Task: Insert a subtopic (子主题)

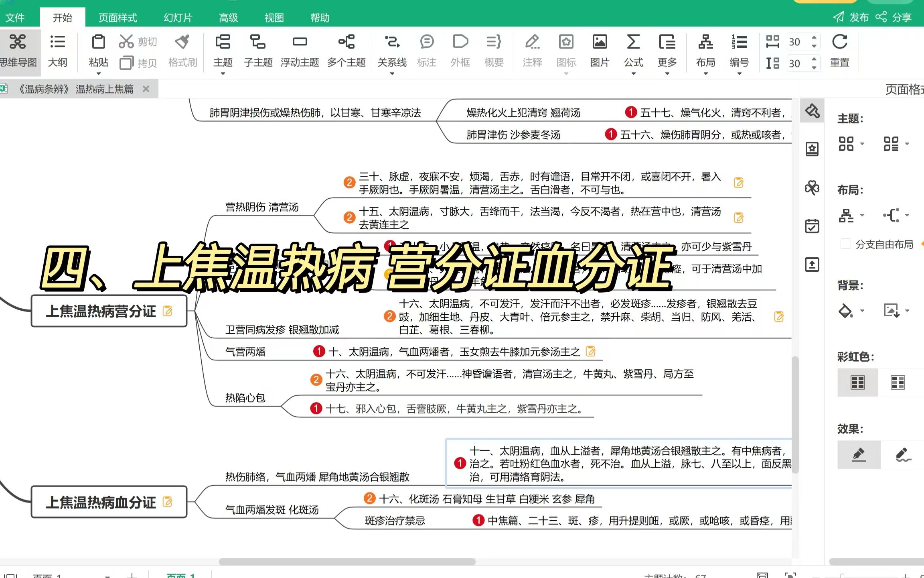Action: coord(258,51)
